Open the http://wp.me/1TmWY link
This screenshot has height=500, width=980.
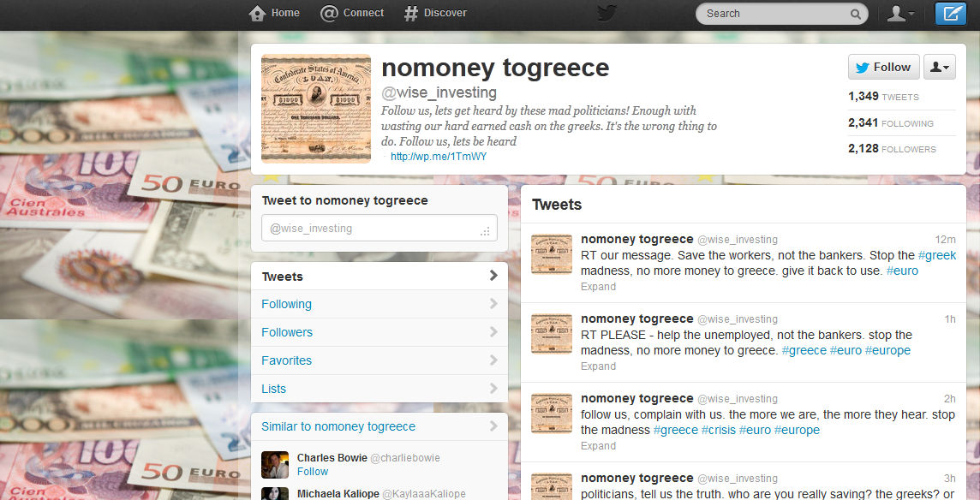click(438, 156)
